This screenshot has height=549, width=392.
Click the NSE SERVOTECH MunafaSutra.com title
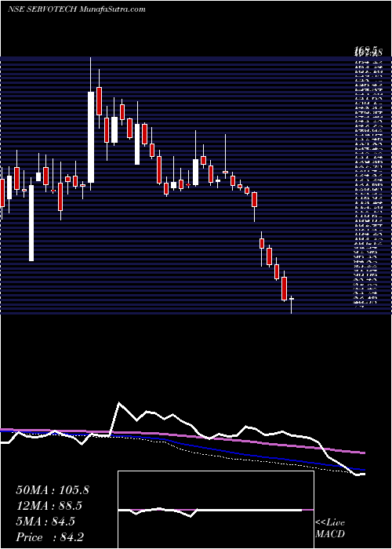click(x=76, y=9)
